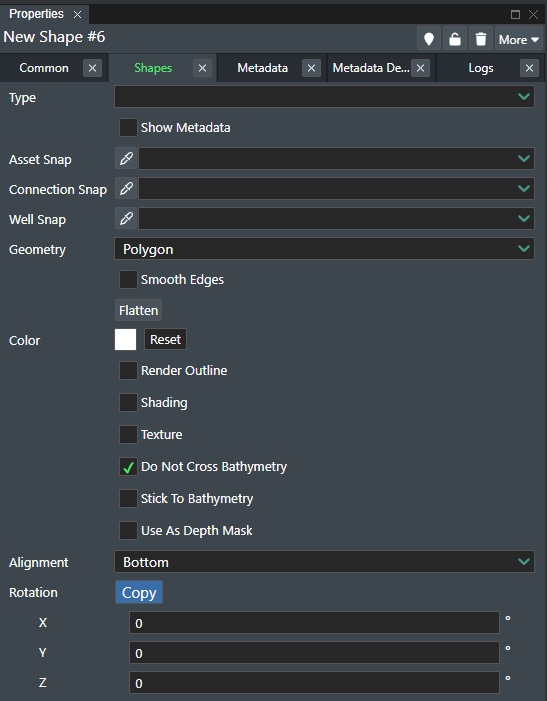The height and width of the screenshot is (701, 547).
Task: Click the New Shape #6 title
Action: point(54,37)
